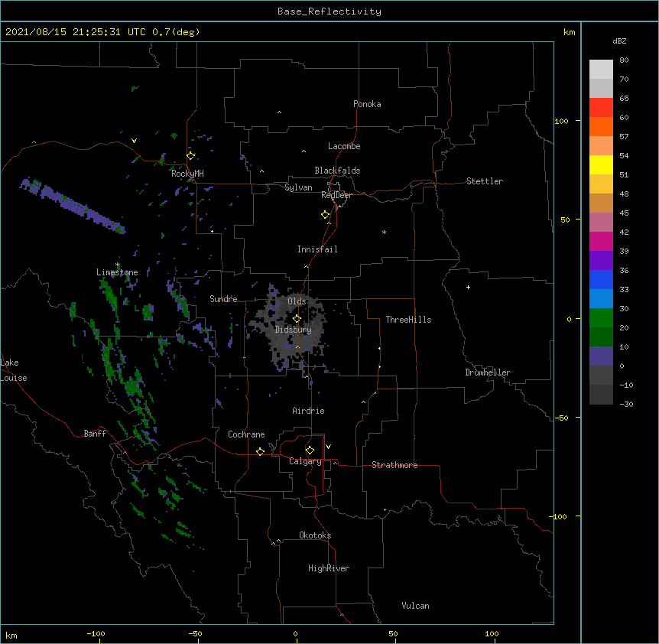Click the Stettler city label
Image resolution: width=659 pixels, height=644 pixels.
tap(485, 181)
